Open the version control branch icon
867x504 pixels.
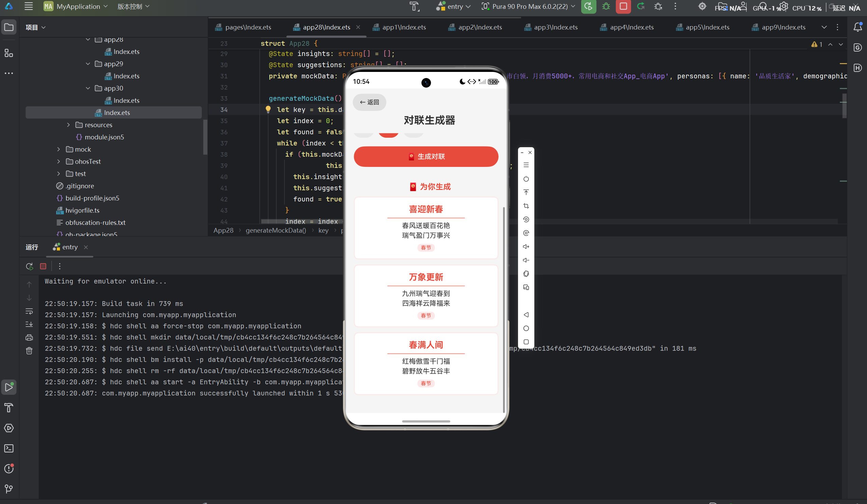click(9, 489)
